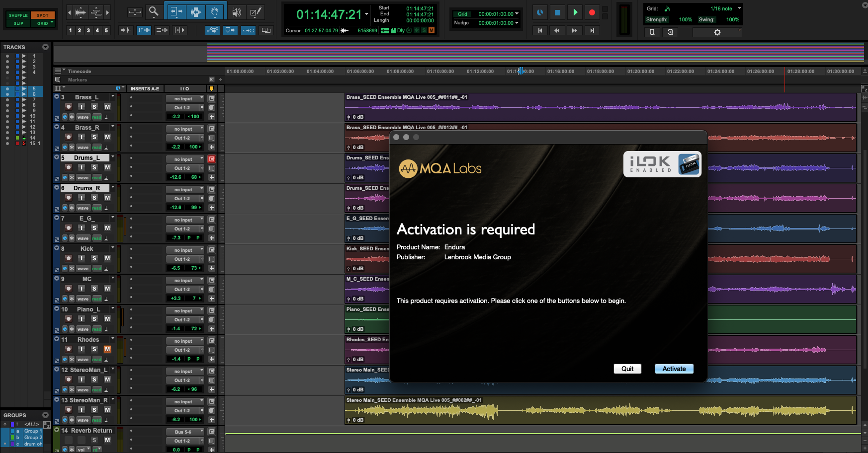Click Quit in the activation dialog

pyautogui.click(x=627, y=369)
